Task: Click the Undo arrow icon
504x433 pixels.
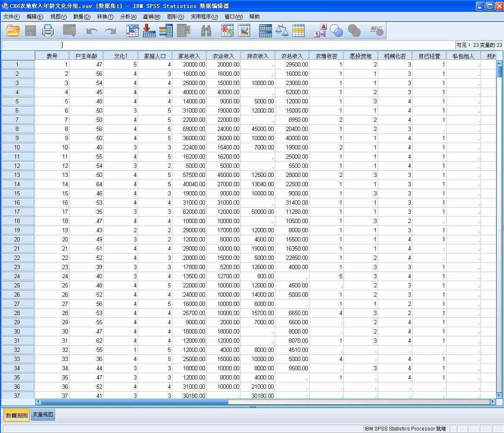Action: tap(92, 31)
